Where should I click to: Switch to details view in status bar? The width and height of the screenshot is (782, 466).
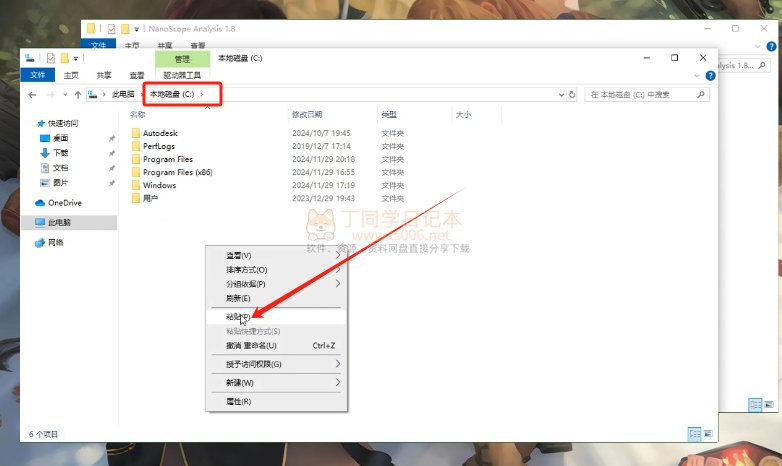tap(695, 434)
